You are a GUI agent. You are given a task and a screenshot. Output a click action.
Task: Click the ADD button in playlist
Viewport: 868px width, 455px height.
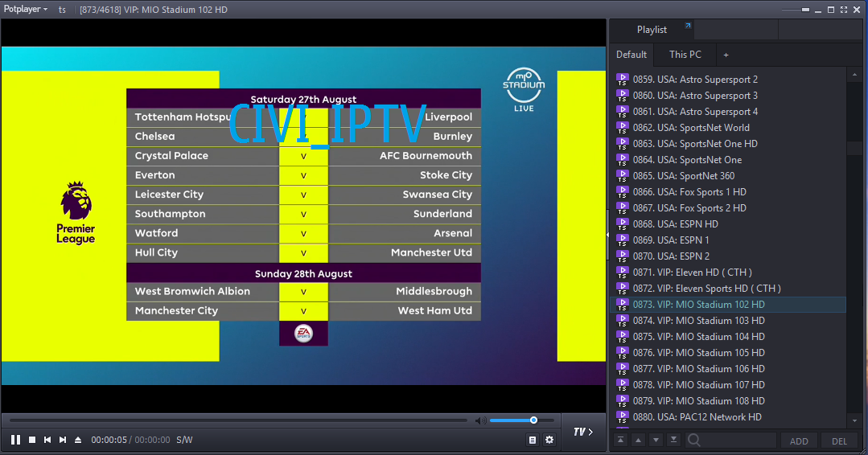(x=799, y=441)
